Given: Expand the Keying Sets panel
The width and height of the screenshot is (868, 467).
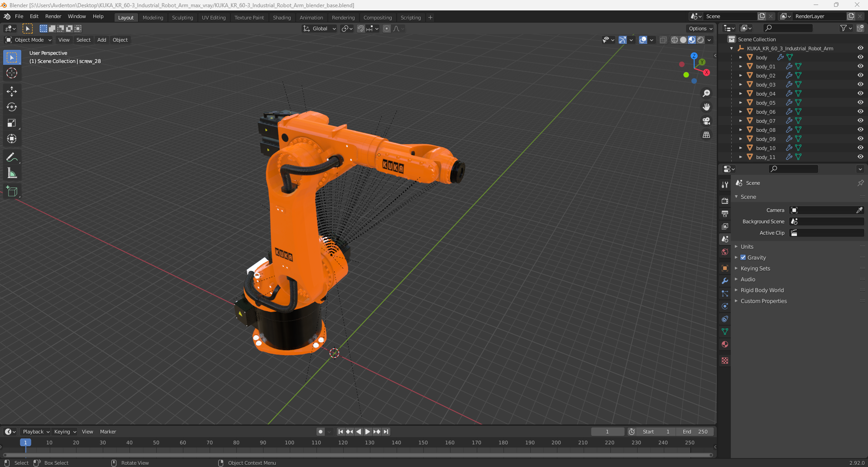Looking at the screenshot, I should (755, 268).
